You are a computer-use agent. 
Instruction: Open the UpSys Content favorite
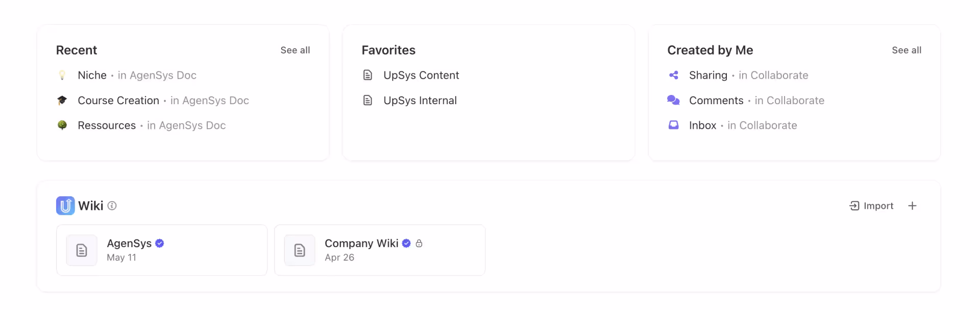pos(421,75)
